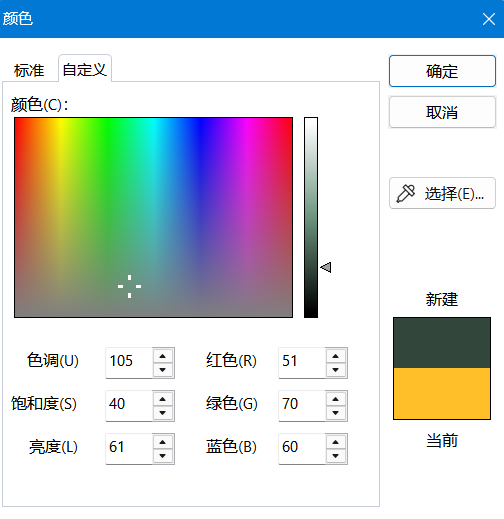Click the dark green 新建 color swatch

tap(442, 343)
